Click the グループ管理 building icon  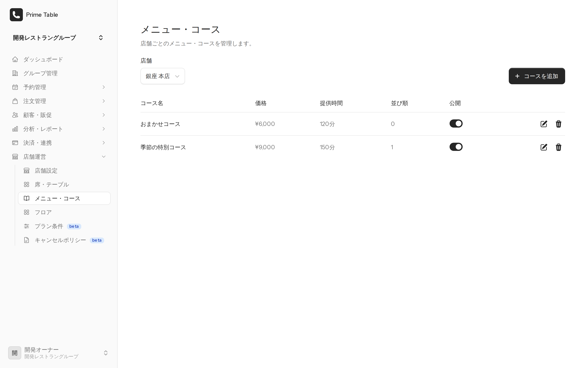pyautogui.click(x=15, y=73)
